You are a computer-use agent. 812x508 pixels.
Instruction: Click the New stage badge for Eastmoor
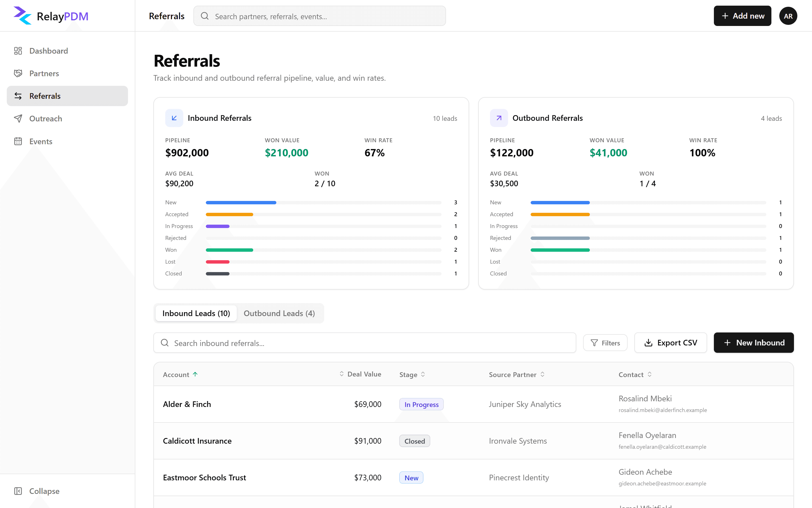point(411,478)
